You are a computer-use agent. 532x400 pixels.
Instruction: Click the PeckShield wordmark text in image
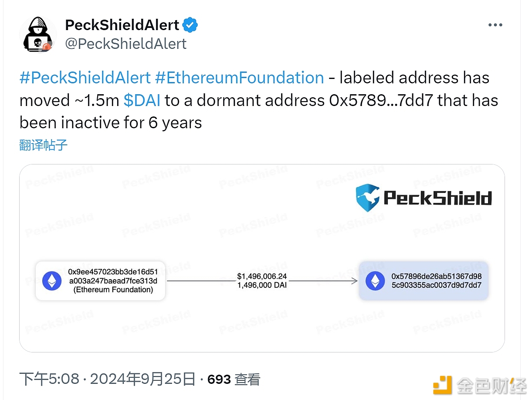point(437,198)
